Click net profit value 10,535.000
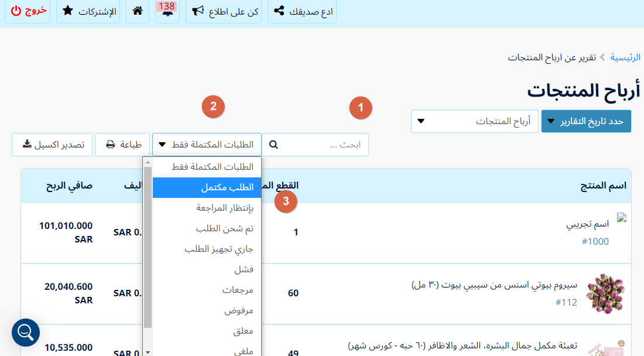644x356 pixels. [68, 347]
